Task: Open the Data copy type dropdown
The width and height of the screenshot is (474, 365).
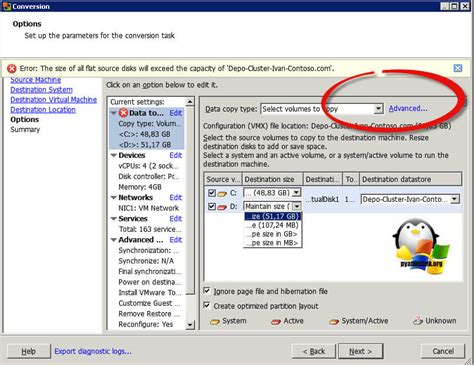Action: pyautogui.click(x=378, y=109)
